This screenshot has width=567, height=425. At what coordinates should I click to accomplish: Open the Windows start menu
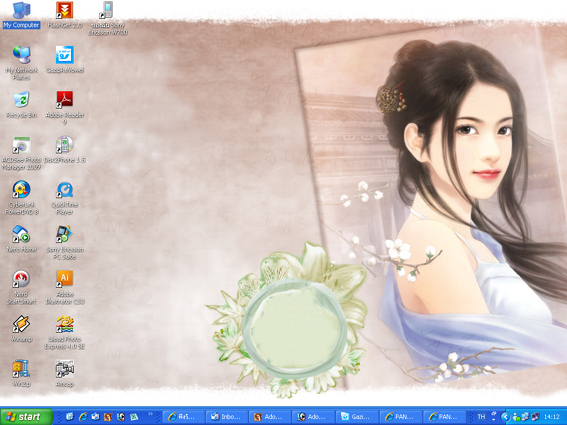pyautogui.click(x=26, y=417)
